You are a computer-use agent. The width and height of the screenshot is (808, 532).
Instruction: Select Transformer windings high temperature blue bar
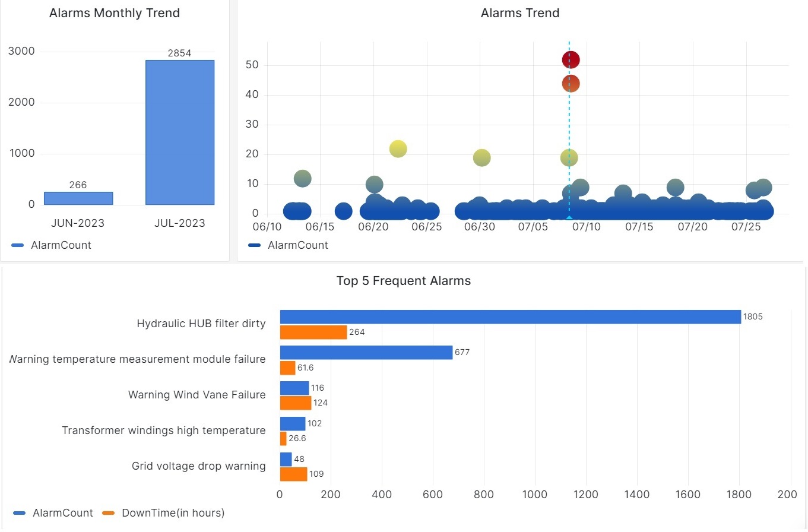(292, 424)
